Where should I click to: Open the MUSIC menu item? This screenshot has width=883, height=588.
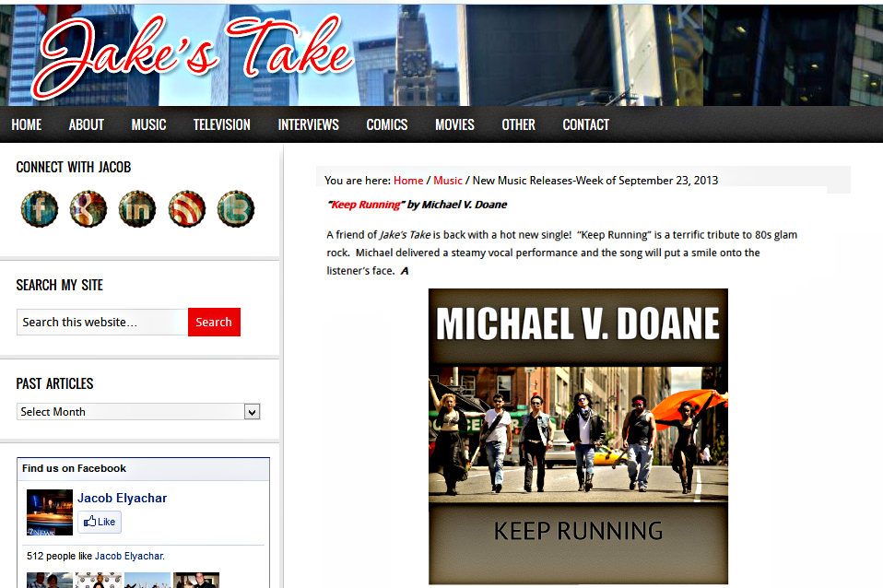[148, 124]
